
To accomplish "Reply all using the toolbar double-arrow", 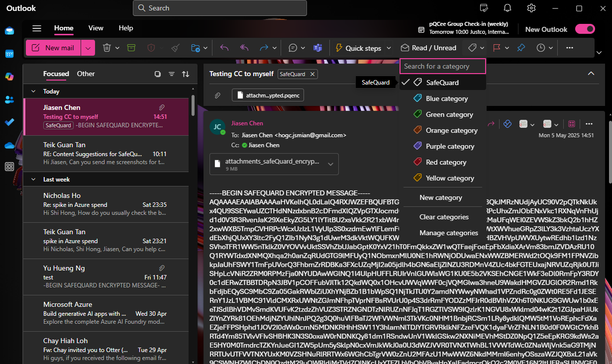I will tap(244, 48).
